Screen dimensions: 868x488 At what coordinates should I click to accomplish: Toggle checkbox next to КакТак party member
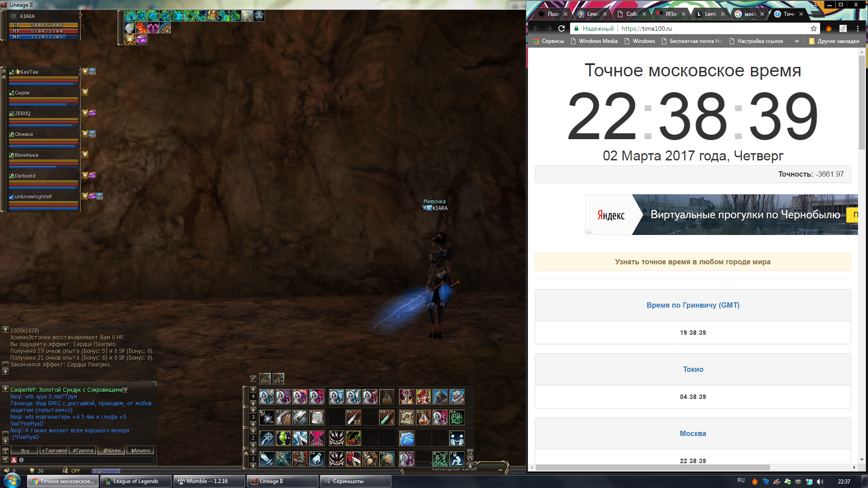12,72
